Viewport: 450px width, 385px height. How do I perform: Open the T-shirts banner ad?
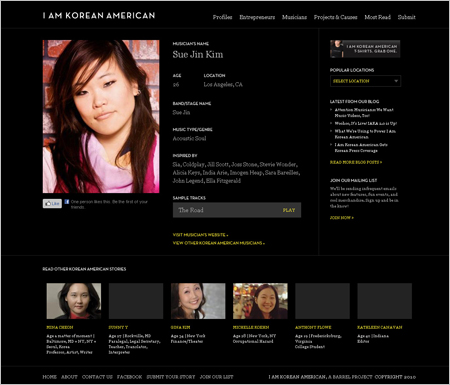tap(365, 49)
